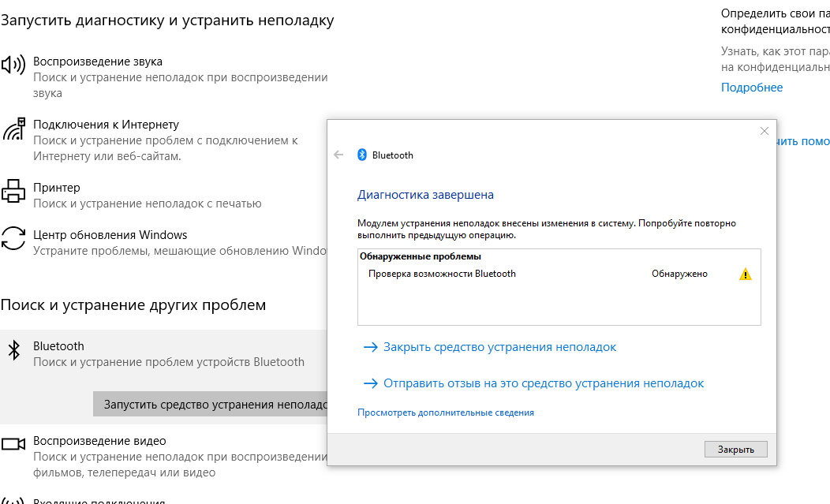The image size is (830, 504).
Task: Click the 'Обнаруженные проблемы' list header
Action: pos(421,256)
